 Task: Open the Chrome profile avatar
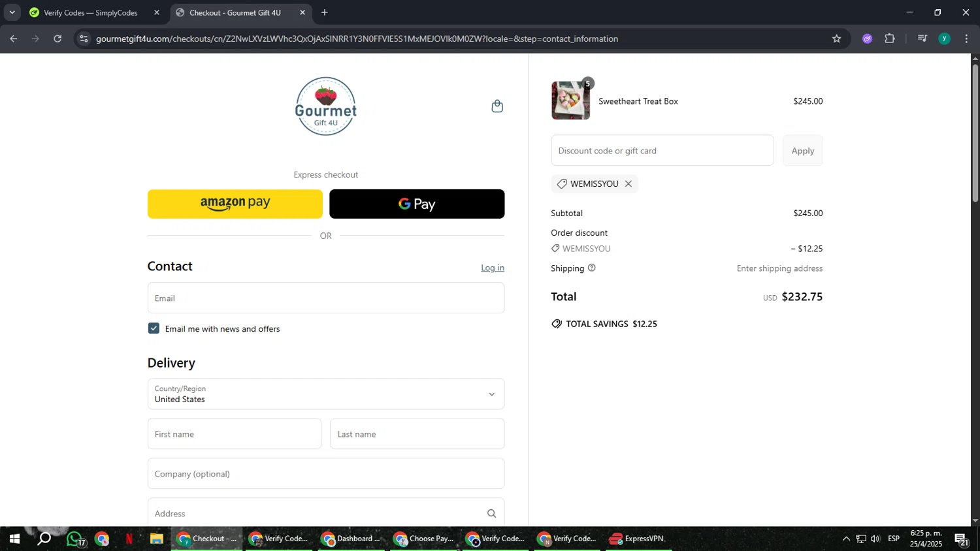coord(944,39)
